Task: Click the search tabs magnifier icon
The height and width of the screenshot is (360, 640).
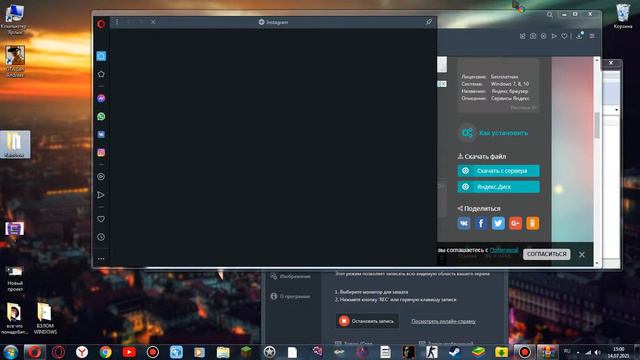Action: coord(550,15)
